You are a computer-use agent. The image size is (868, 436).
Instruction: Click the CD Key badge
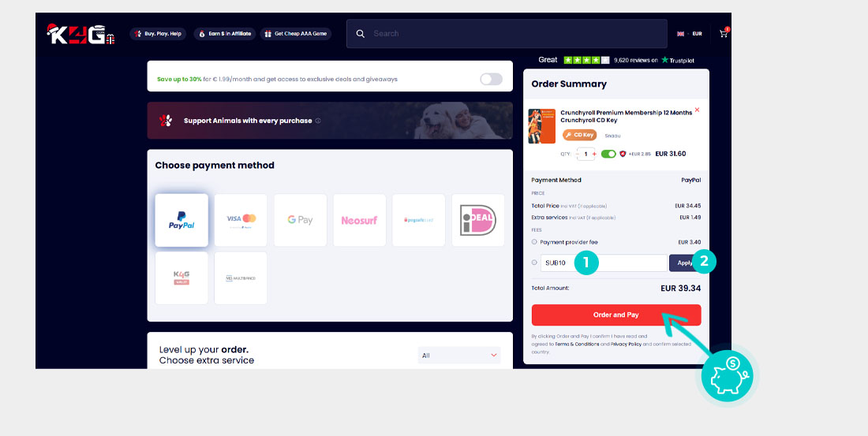pos(580,135)
